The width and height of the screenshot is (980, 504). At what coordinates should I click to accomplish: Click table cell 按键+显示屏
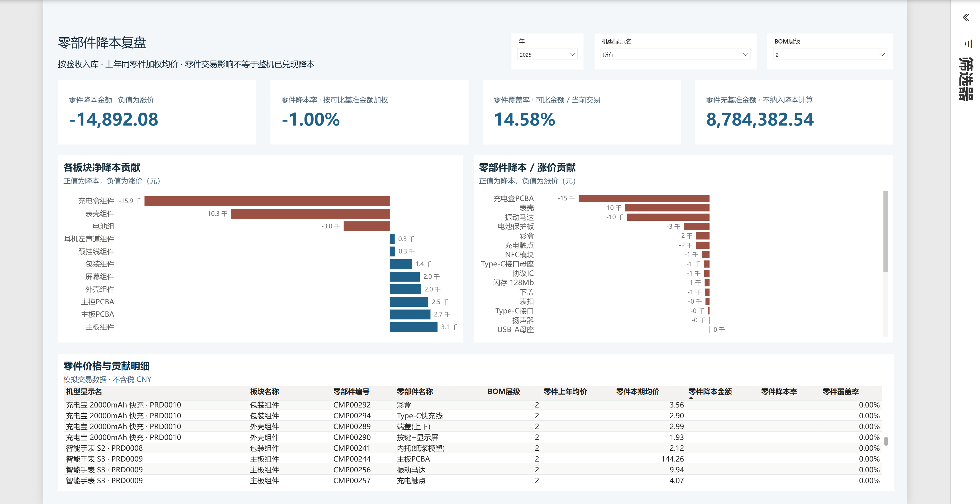[x=417, y=438]
